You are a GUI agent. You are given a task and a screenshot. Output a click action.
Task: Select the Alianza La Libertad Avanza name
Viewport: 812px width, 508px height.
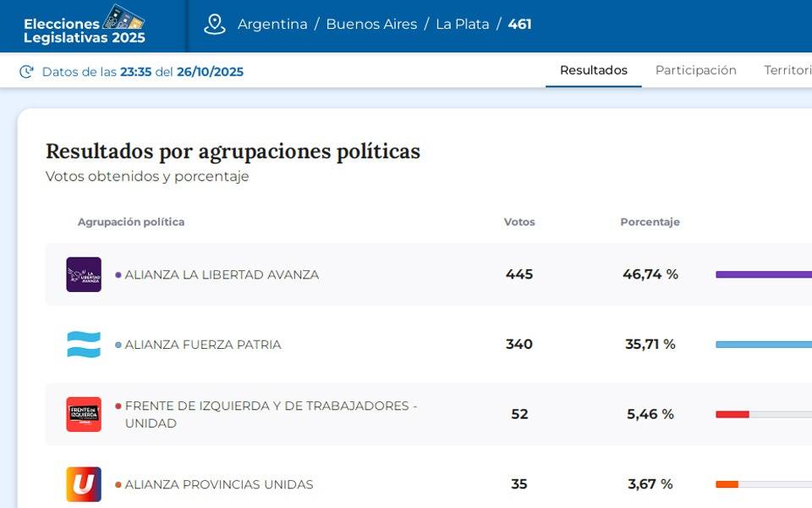222,275
